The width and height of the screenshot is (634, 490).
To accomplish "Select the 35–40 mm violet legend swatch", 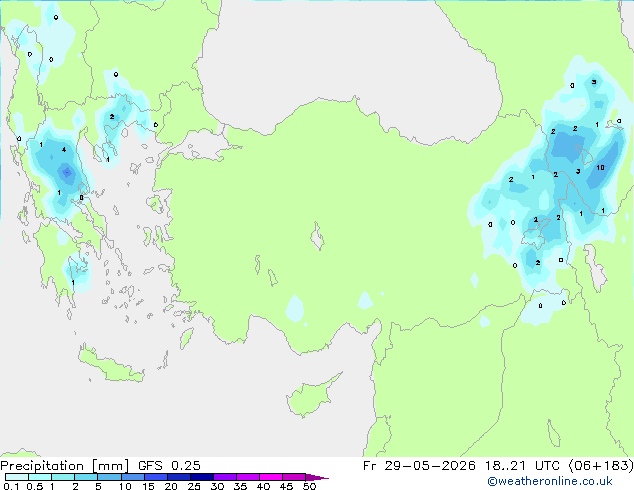I will (247, 477).
